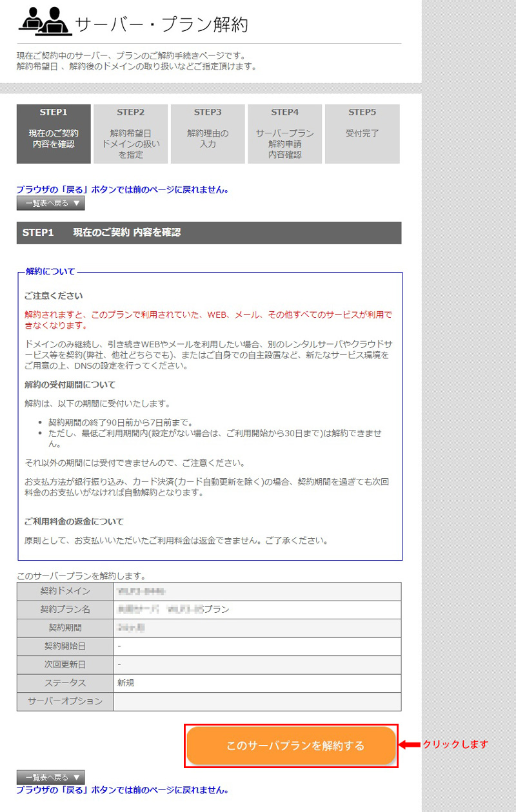This screenshot has width=516, height=812.
Task: Click the bottom blue browser-back warning text
Action: (x=123, y=789)
